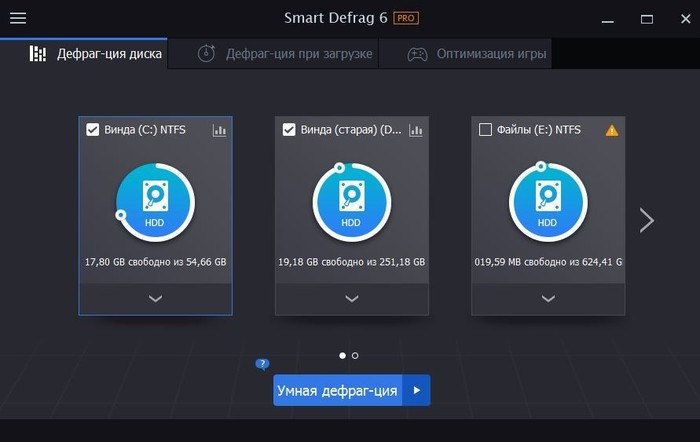Click the next page arrow on right
Screen dimensions: 700x442
tap(647, 220)
